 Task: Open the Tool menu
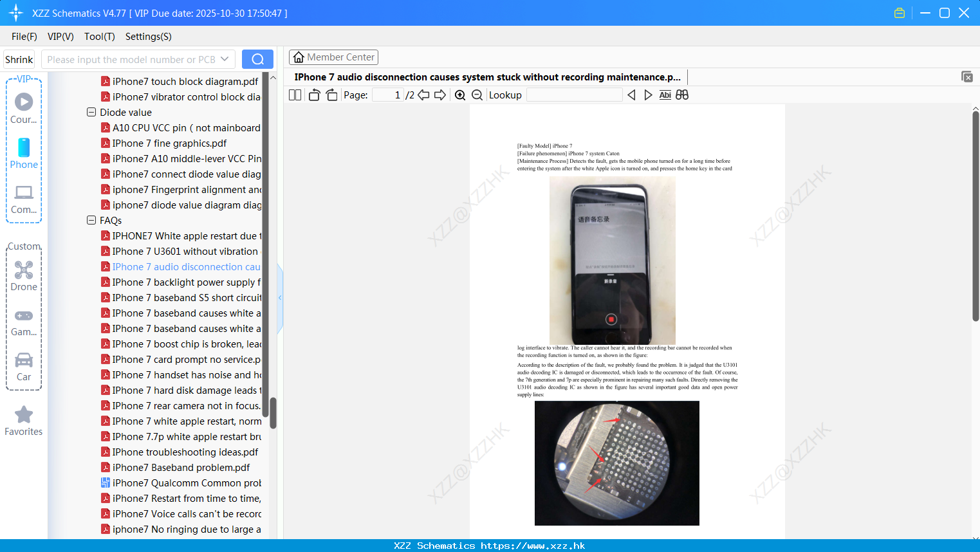(x=99, y=37)
